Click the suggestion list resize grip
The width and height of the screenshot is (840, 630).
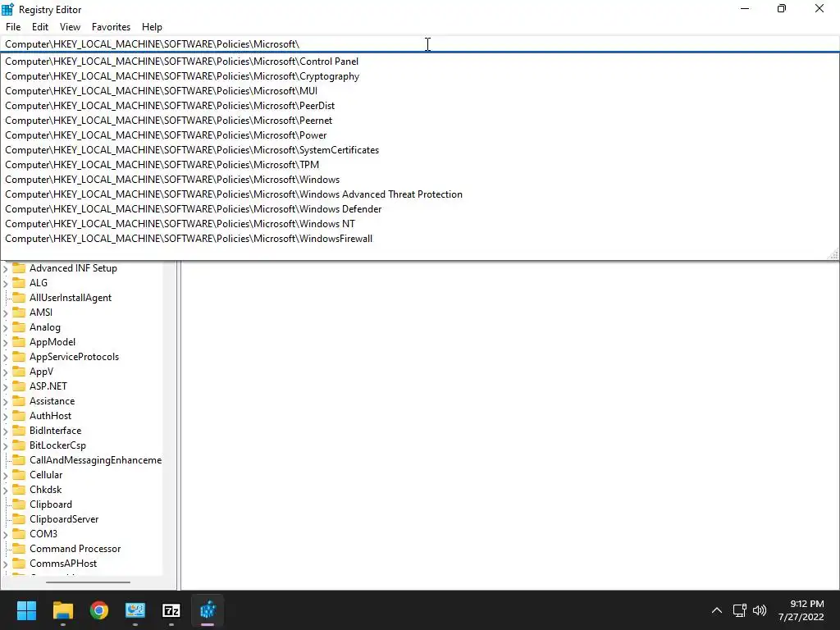pyautogui.click(x=833, y=255)
